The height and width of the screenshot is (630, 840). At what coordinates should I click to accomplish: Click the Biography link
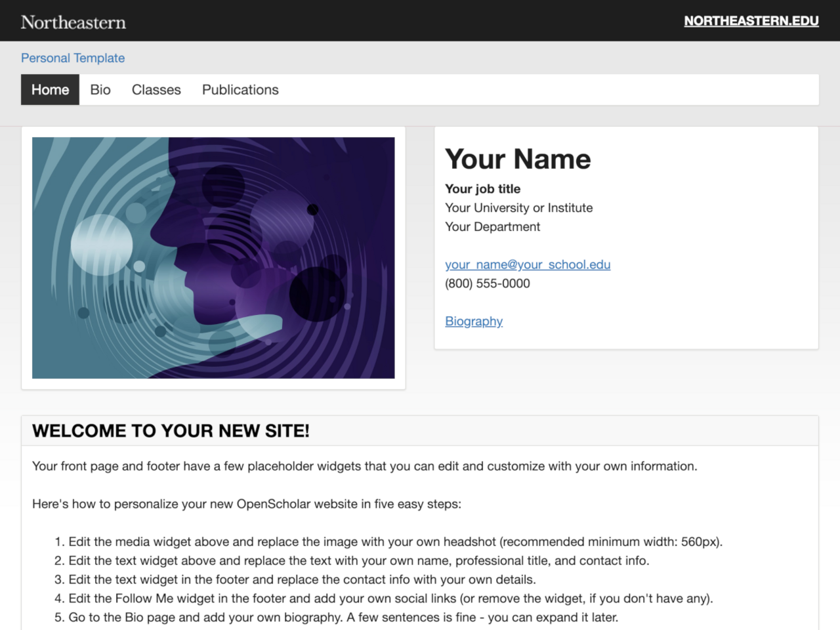coord(473,321)
